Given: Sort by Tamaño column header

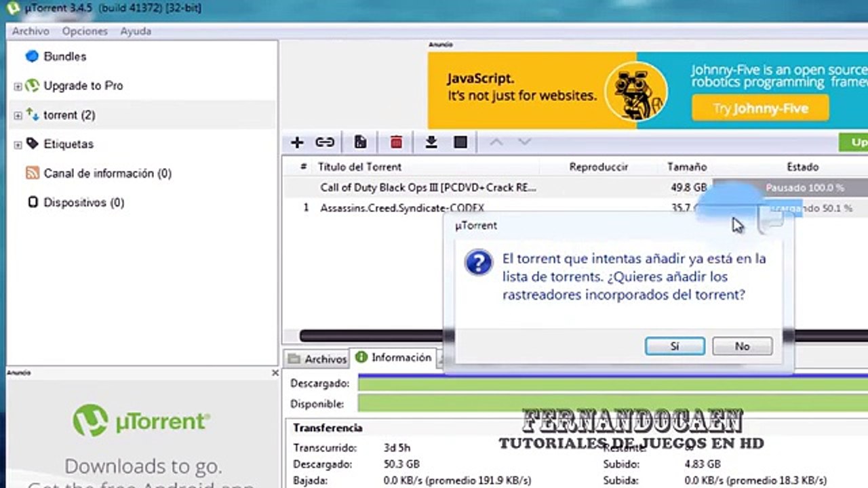Looking at the screenshot, I should click(x=687, y=167).
